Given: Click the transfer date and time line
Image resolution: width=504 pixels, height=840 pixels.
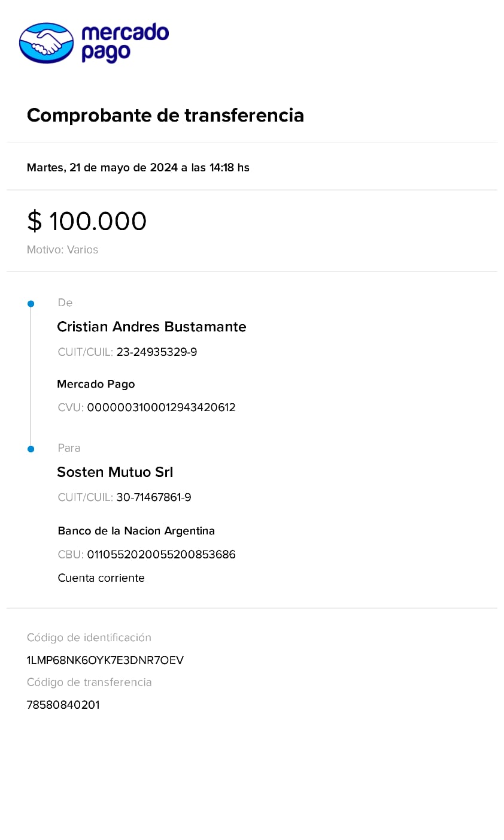Looking at the screenshot, I should tap(138, 168).
